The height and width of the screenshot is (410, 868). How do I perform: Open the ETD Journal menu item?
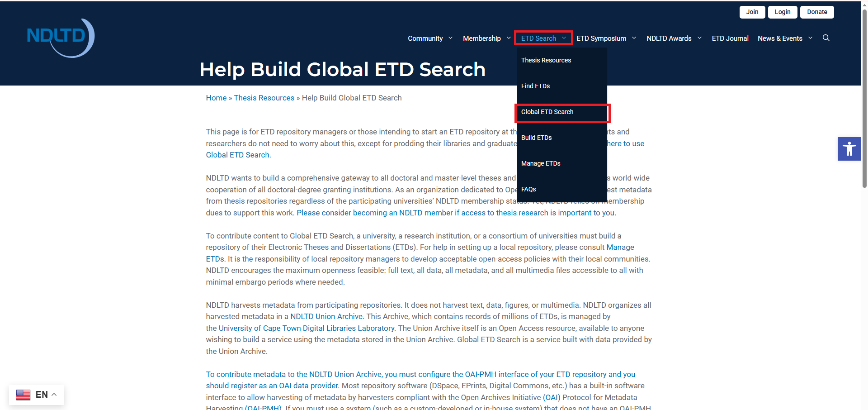pos(730,38)
